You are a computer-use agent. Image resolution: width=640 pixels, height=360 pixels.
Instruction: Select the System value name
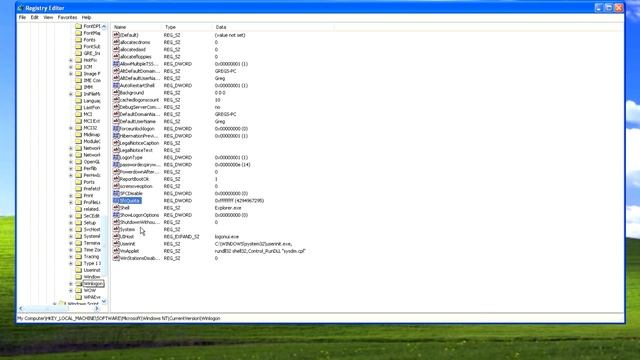tap(127, 229)
